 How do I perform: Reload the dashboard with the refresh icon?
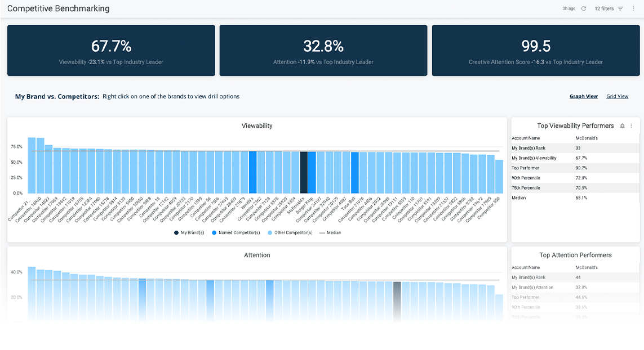[583, 8]
